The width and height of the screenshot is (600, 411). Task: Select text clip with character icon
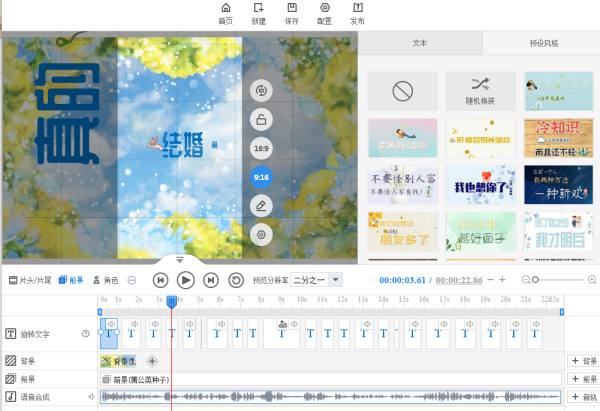282,333
